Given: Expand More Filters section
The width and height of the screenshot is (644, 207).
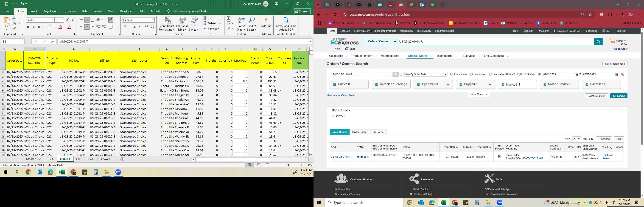Looking at the screenshot, I should click(479, 95).
